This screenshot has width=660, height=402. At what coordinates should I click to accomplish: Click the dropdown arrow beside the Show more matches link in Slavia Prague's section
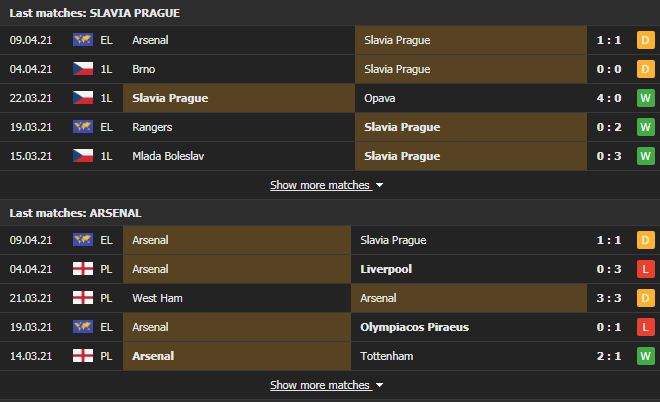(x=379, y=185)
